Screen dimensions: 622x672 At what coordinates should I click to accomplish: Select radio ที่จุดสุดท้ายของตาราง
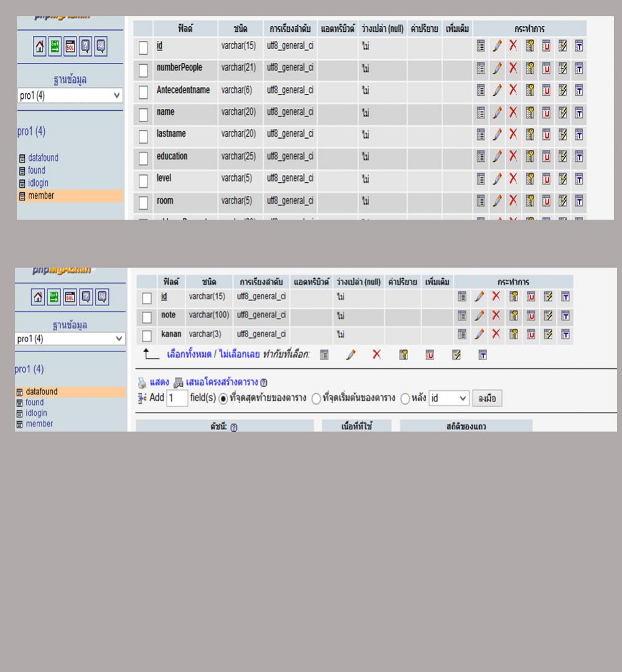tap(223, 399)
